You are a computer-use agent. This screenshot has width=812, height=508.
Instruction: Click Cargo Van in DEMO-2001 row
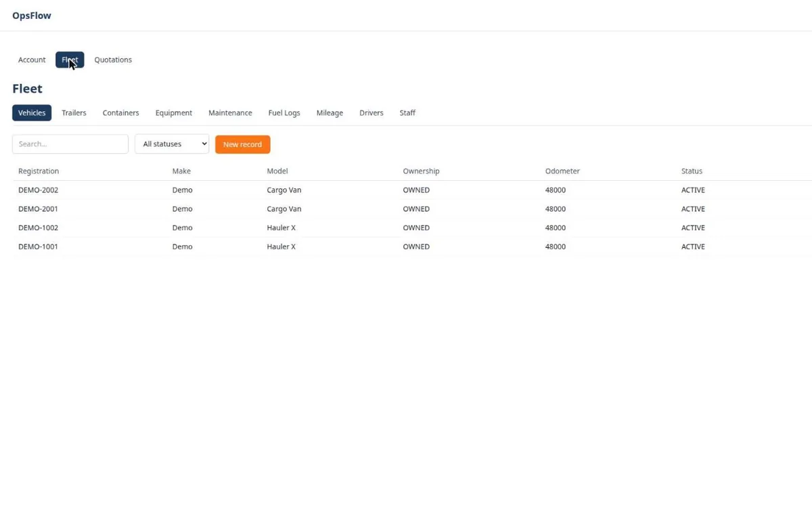[x=284, y=209]
